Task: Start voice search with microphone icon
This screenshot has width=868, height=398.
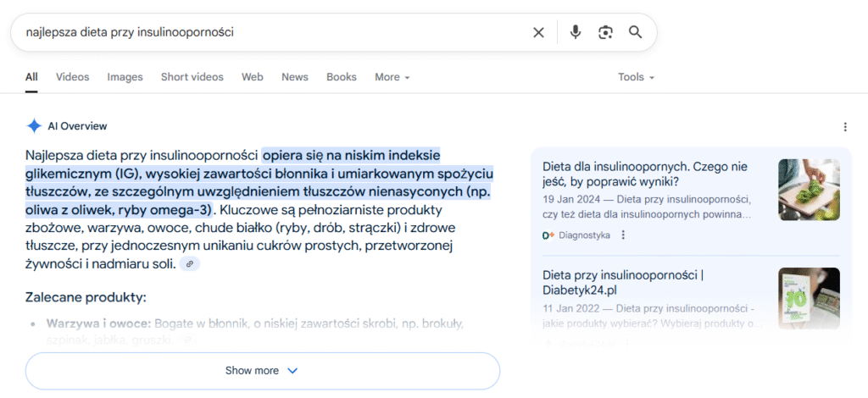Action: (576, 33)
